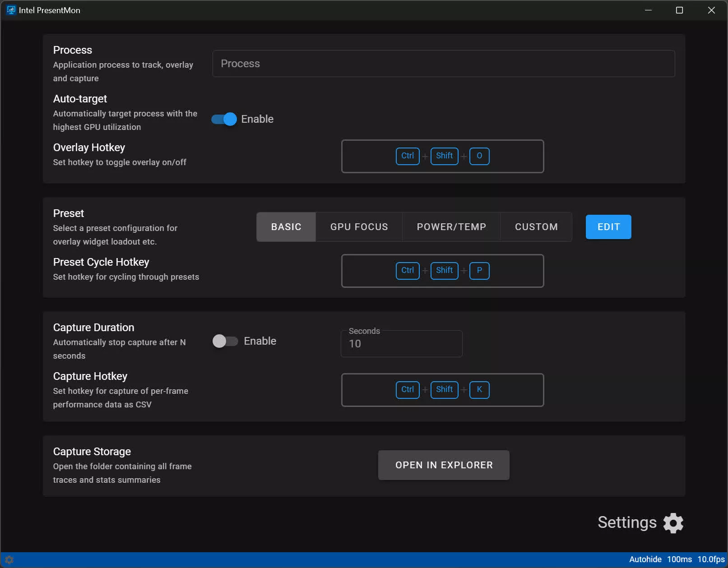Toggle the Capture Duration Enable switch
Screen dimensions: 728x568
tap(225, 341)
